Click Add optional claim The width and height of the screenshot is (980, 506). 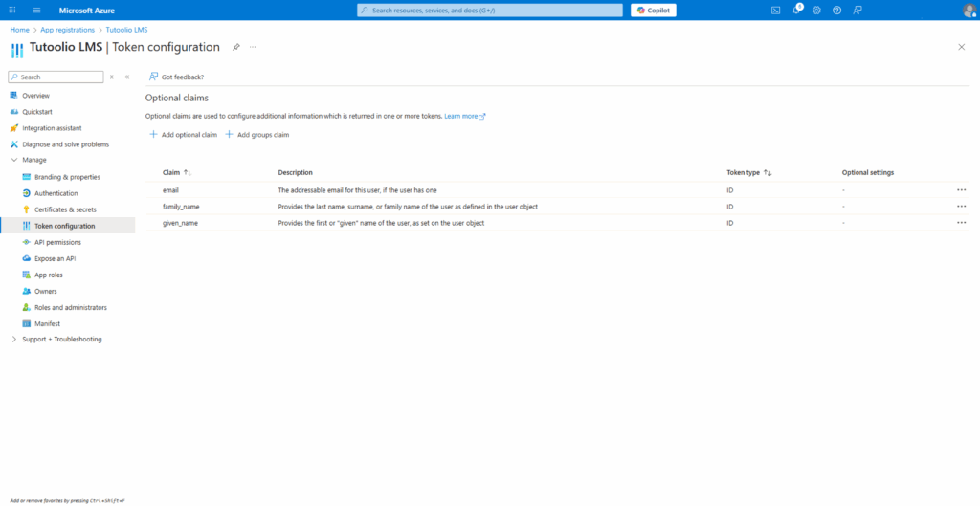(x=184, y=135)
